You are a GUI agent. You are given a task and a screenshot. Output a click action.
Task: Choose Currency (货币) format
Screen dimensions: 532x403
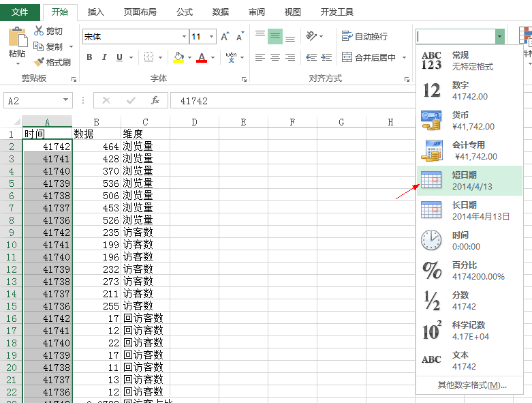(469, 121)
